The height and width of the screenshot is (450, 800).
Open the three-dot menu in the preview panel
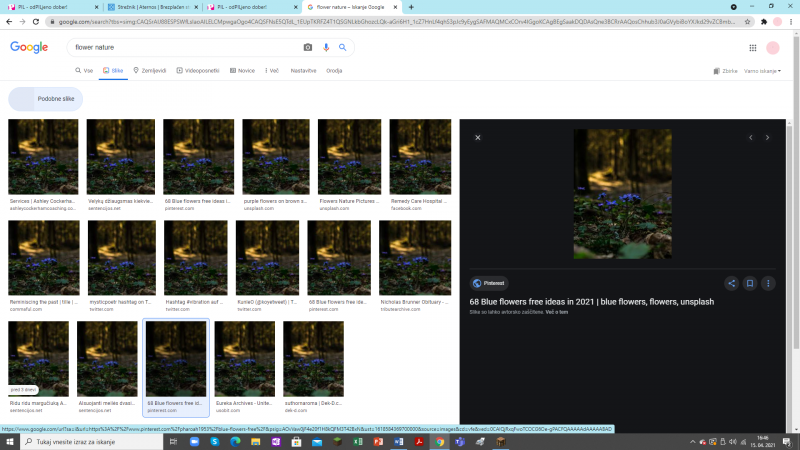[x=767, y=283]
